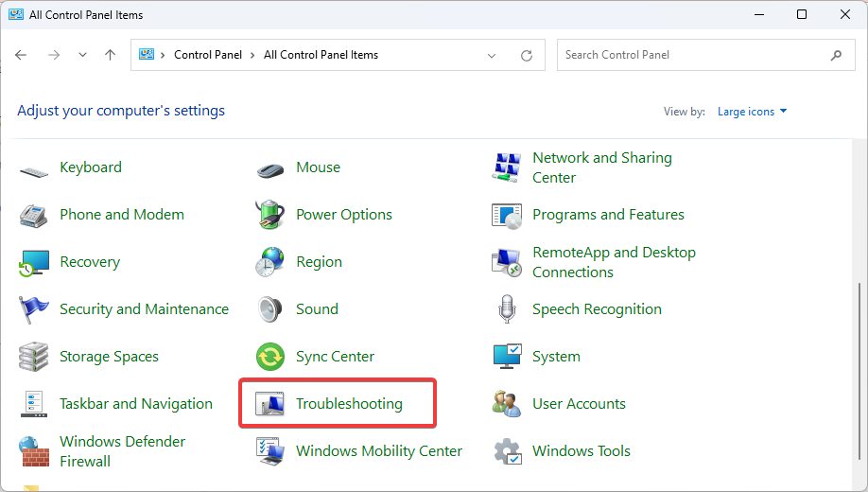Click the Search Control Panel field

[x=705, y=55]
